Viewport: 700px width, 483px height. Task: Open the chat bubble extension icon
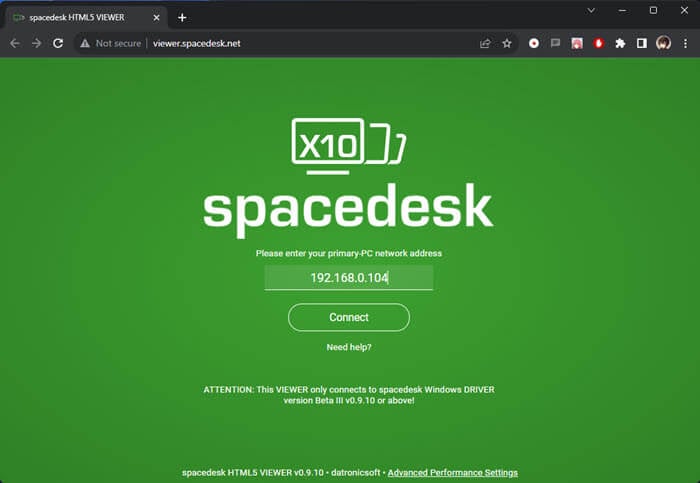555,43
